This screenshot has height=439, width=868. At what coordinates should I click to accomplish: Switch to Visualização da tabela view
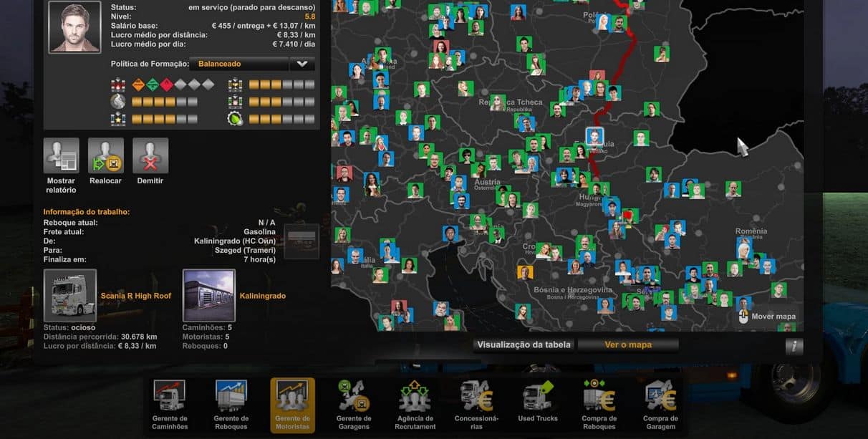coord(524,344)
